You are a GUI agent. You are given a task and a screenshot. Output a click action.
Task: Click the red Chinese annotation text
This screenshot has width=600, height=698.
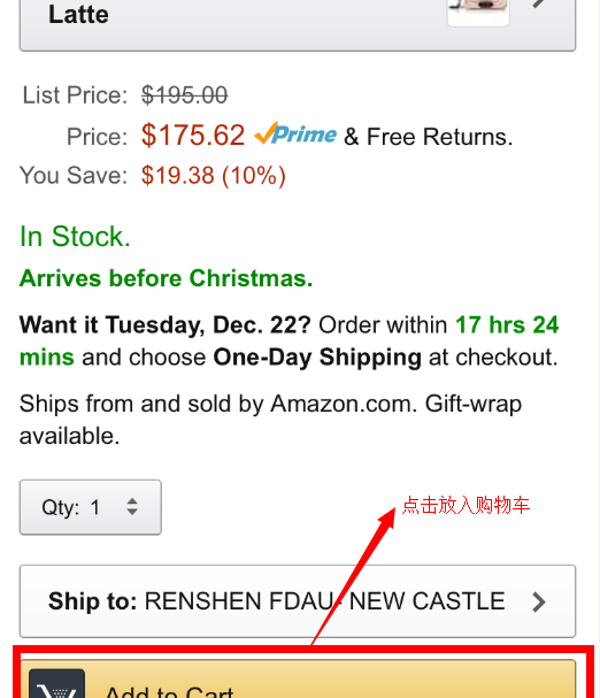click(x=465, y=505)
